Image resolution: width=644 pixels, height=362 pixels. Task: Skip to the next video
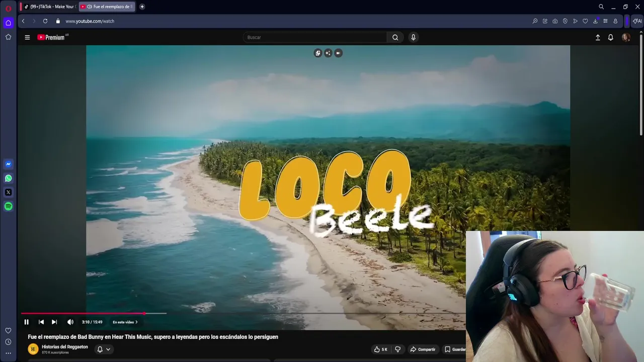point(54,322)
